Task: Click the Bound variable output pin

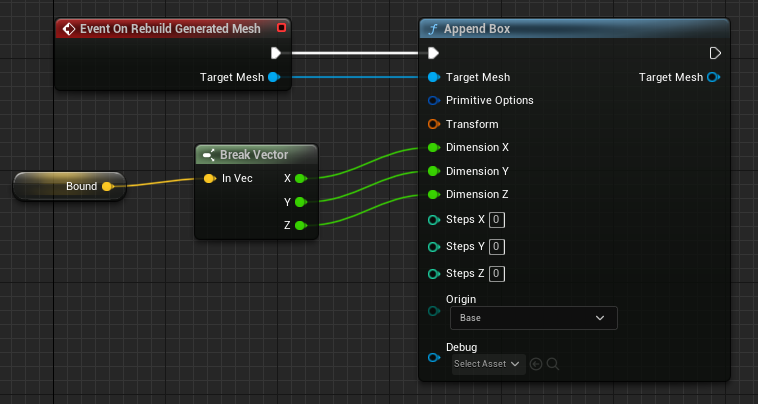Action: pos(107,187)
